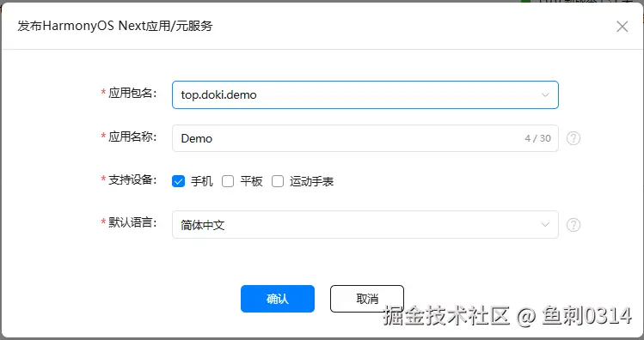This screenshot has height=340, width=644.
Task: Enable the 运动手表 device checkbox
Action: pyautogui.click(x=278, y=181)
